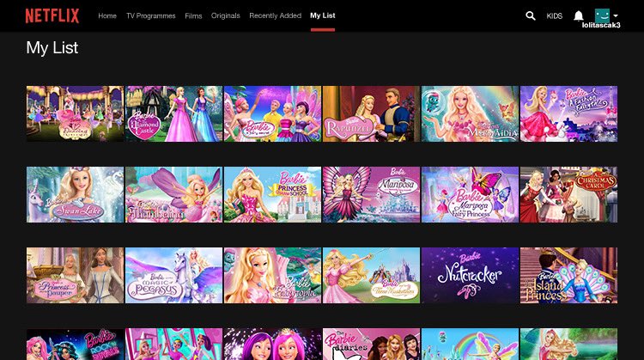The width and height of the screenshot is (644, 360).
Task: Open the Originals section
Action: [226, 15]
